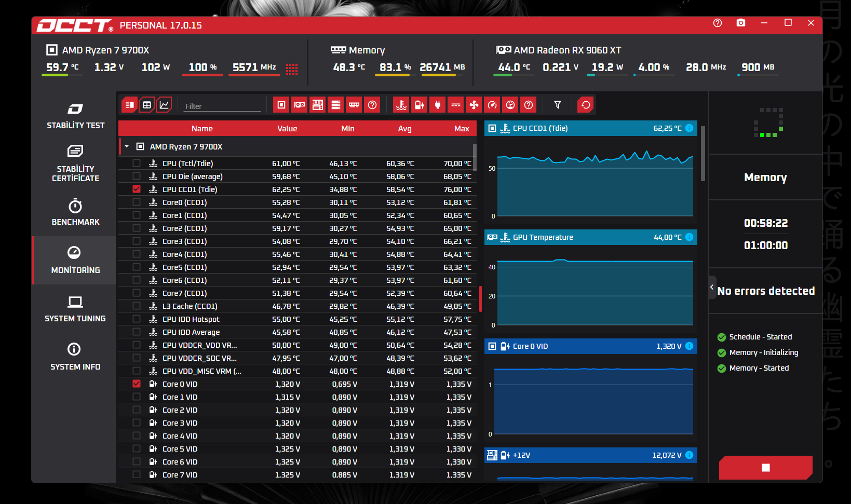
Task: Click the elapsed time 00:58:22
Action: point(766,223)
